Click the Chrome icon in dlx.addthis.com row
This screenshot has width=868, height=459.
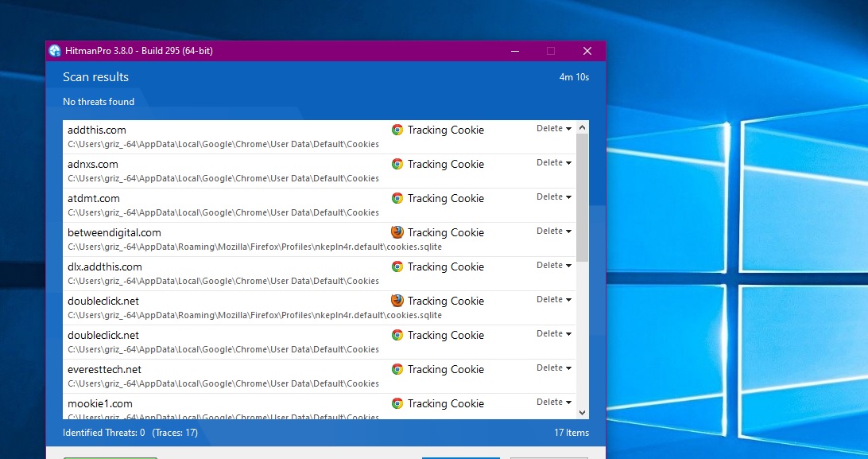397,266
